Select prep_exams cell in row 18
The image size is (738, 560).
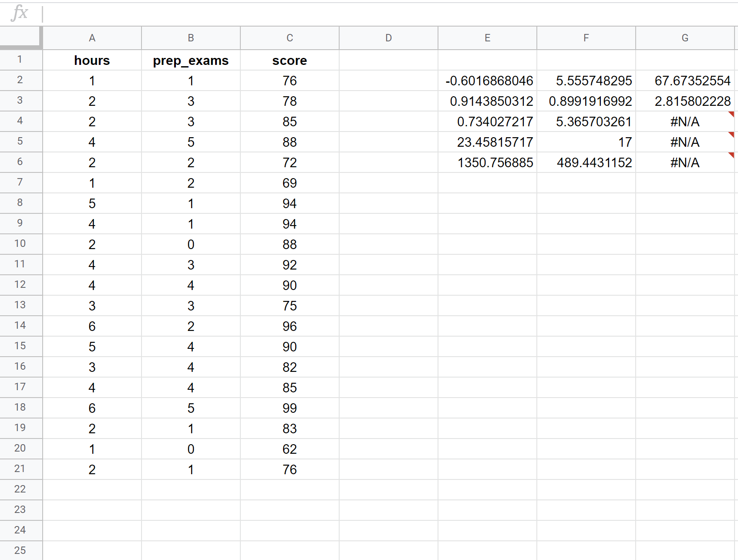coord(191,408)
